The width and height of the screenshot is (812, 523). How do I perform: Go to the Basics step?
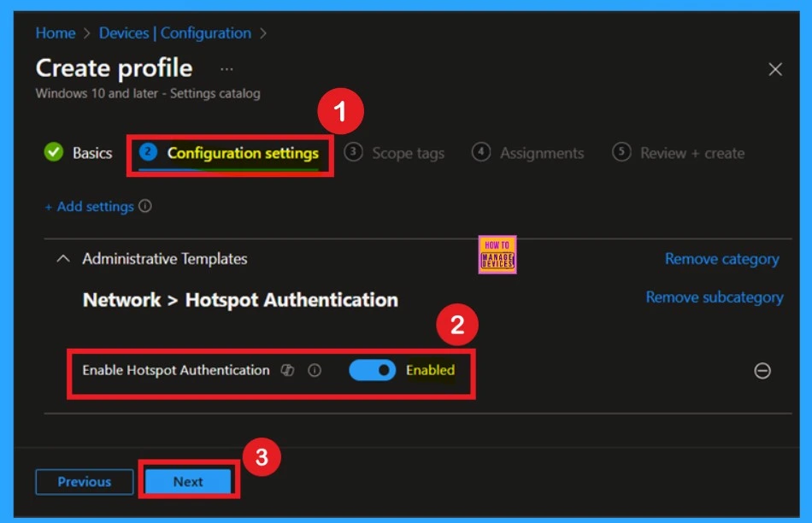pyautogui.click(x=78, y=153)
